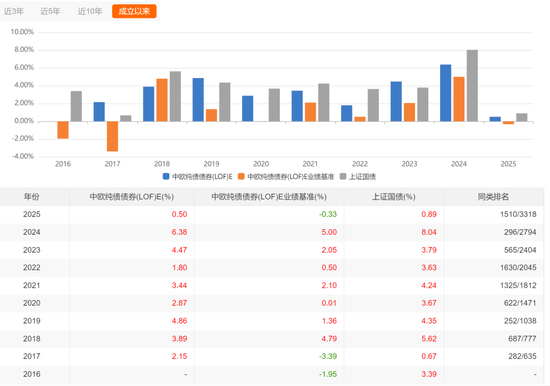Click the 2017 negative orange benchmark bar

tap(112, 137)
